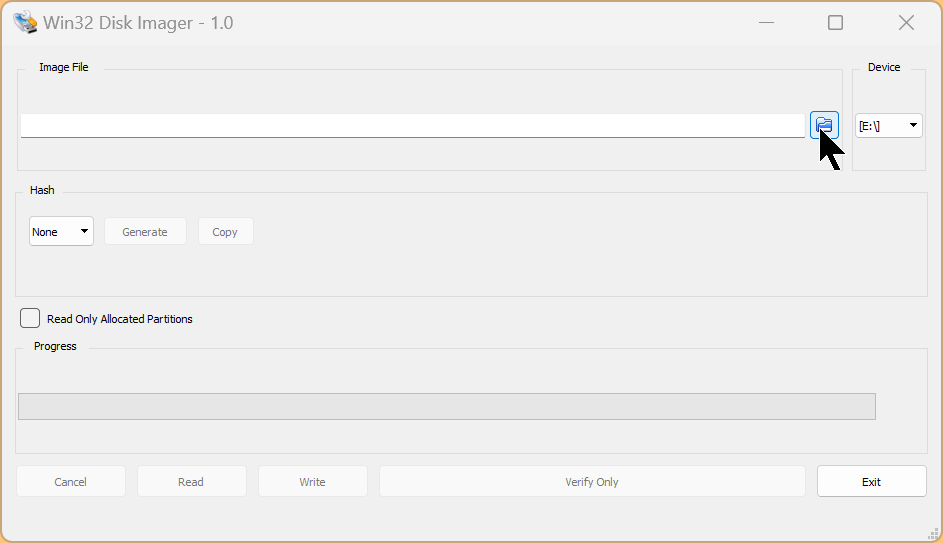This screenshot has height=543, width=943.
Task: Close the Win32 Disk Imager window
Action: click(906, 23)
